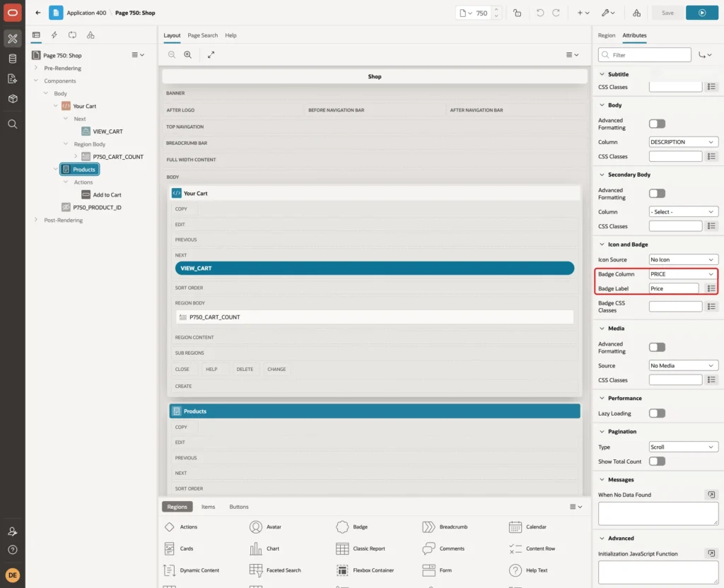The height and width of the screenshot is (588, 724).
Task: Expand the layout pane to full view
Action: point(211,54)
